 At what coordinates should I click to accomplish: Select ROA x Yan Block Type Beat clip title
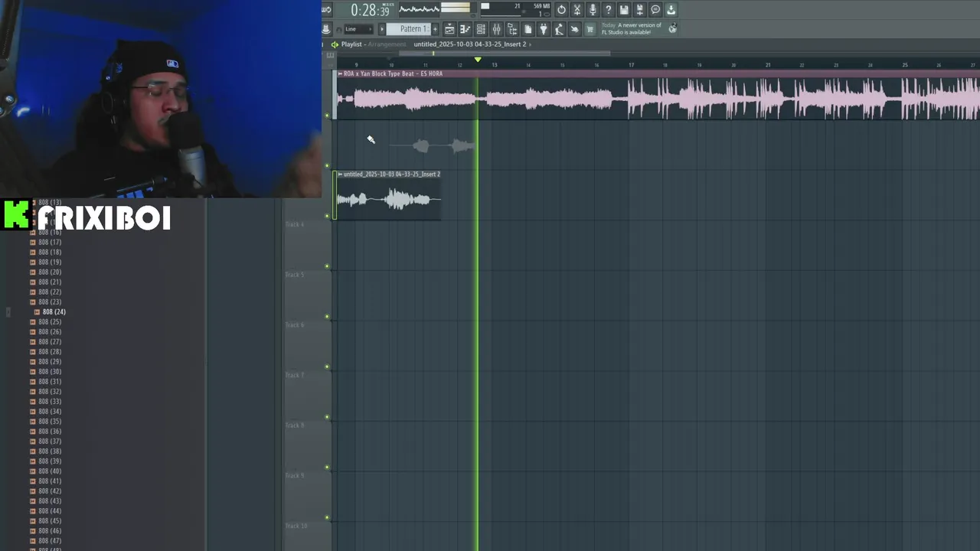pyautogui.click(x=393, y=73)
